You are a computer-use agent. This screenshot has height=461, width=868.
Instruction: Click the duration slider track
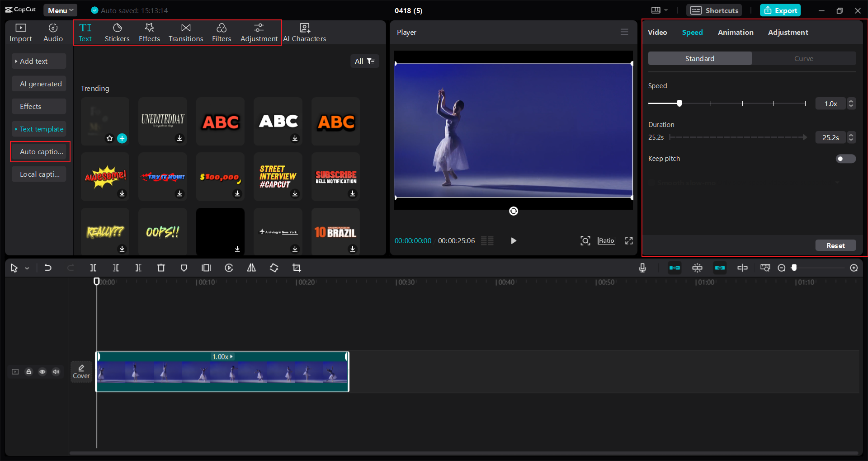738,137
